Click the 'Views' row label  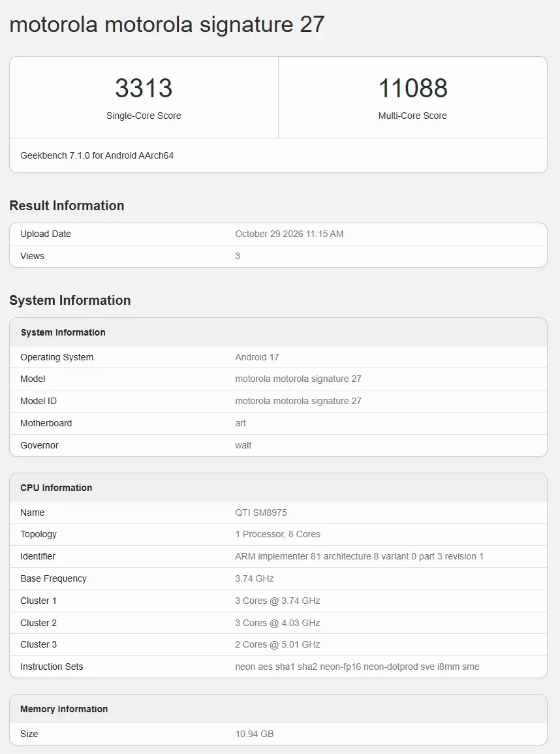32,256
